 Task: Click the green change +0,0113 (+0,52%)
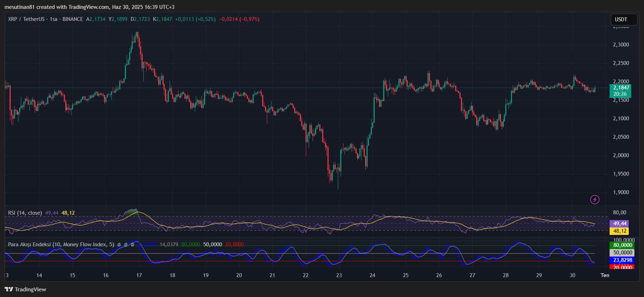195,19
